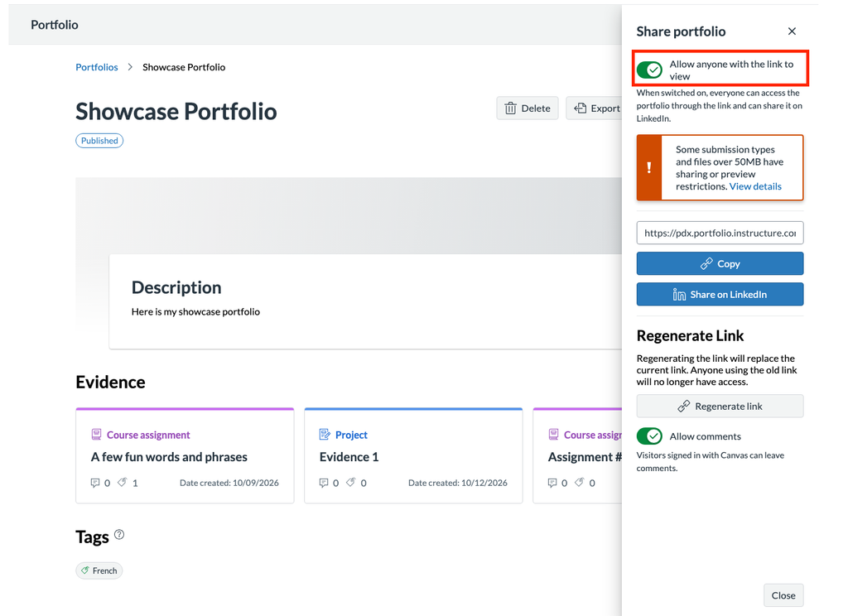Click the Close button at panel bottom
The width and height of the screenshot is (848, 616).
[783, 595]
